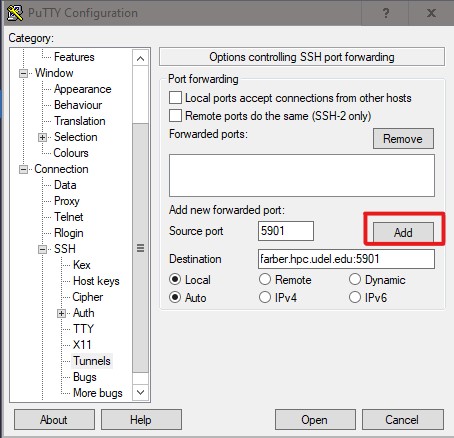The height and width of the screenshot is (438, 454).
Task: Click the scroll up arrow in Category tree
Action: (140, 59)
